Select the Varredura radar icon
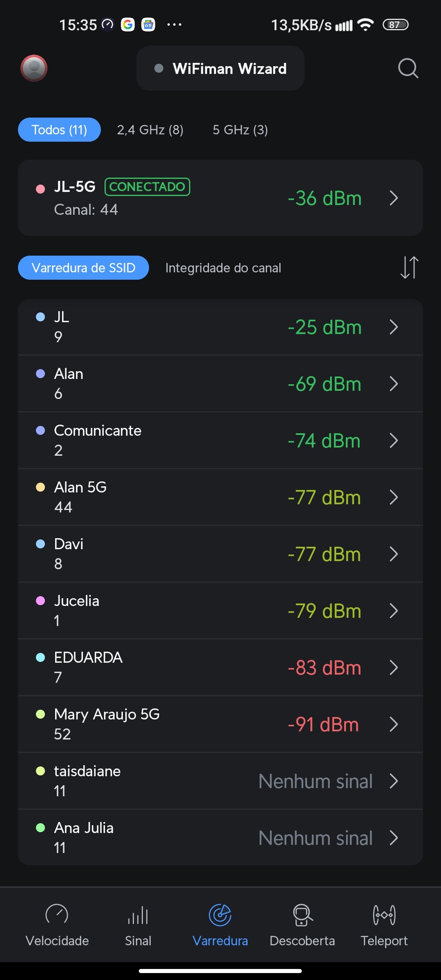The height and width of the screenshot is (980, 441). coord(220,915)
